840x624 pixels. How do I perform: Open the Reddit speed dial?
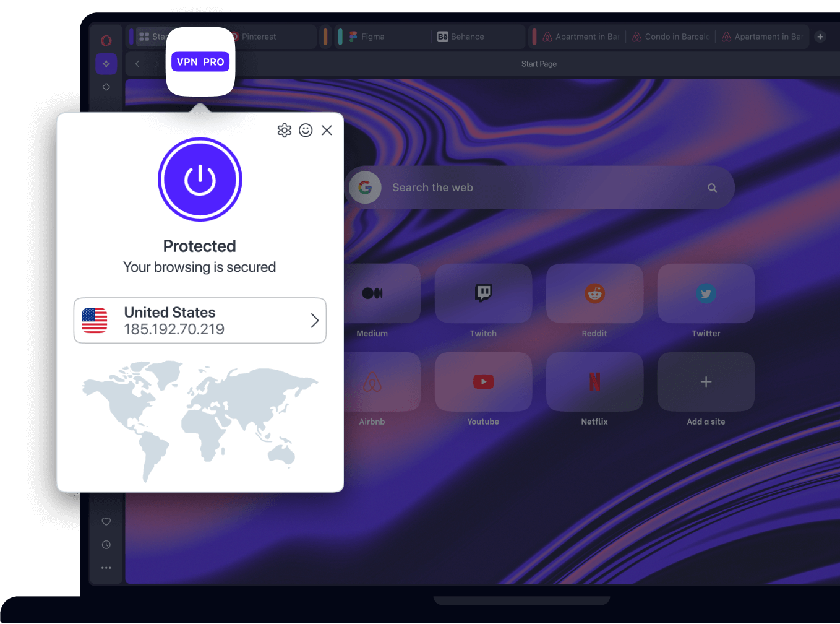(x=594, y=294)
